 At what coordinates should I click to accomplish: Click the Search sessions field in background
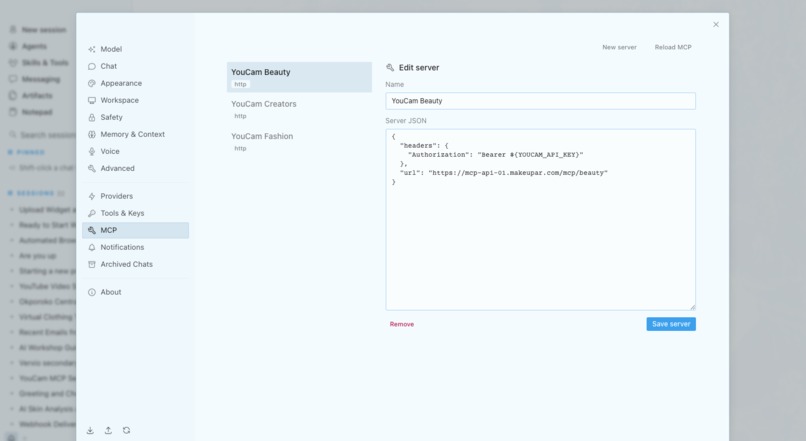[42, 135]
